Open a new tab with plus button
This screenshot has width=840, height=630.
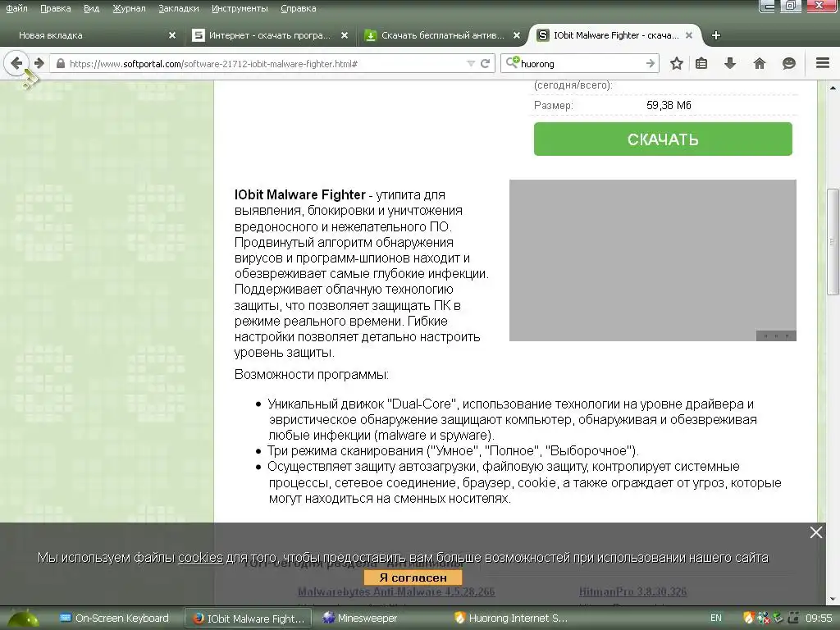point(715,35)
